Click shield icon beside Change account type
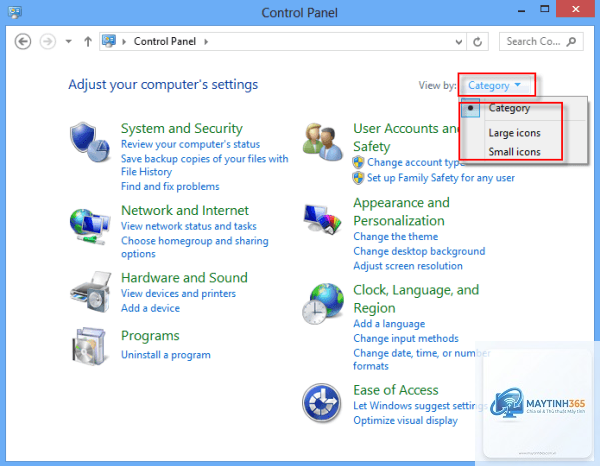600x466 pixels. point(358,163)
